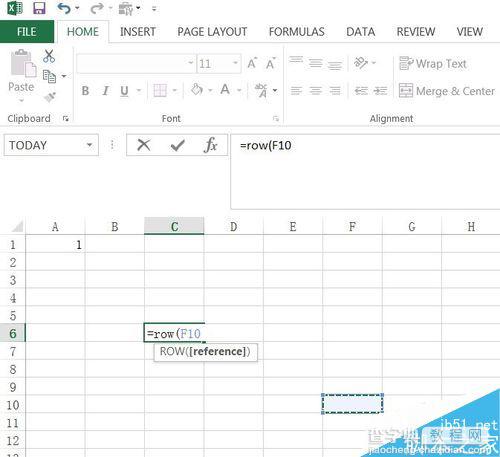
Task: Click the Increase Font Size icon
Action: pos(252,63)
